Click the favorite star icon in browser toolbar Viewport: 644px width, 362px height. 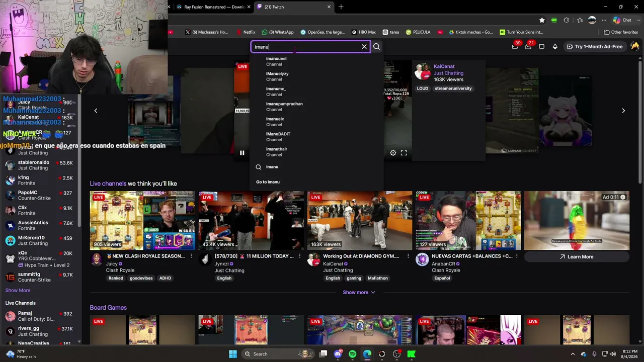click(x=542, y=20)
